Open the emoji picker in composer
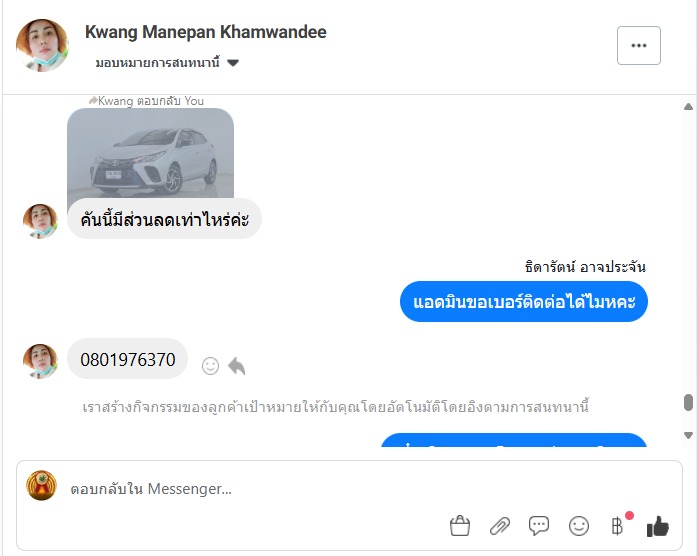697x556 pixels. pyautogui.click(x=579, y=526)
